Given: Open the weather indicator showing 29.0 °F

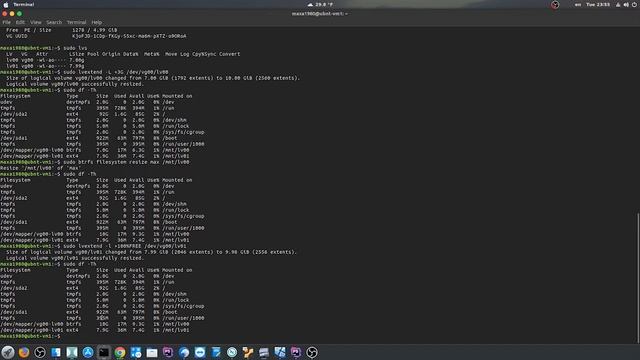Looking at the screenshot, I should 320,4.
